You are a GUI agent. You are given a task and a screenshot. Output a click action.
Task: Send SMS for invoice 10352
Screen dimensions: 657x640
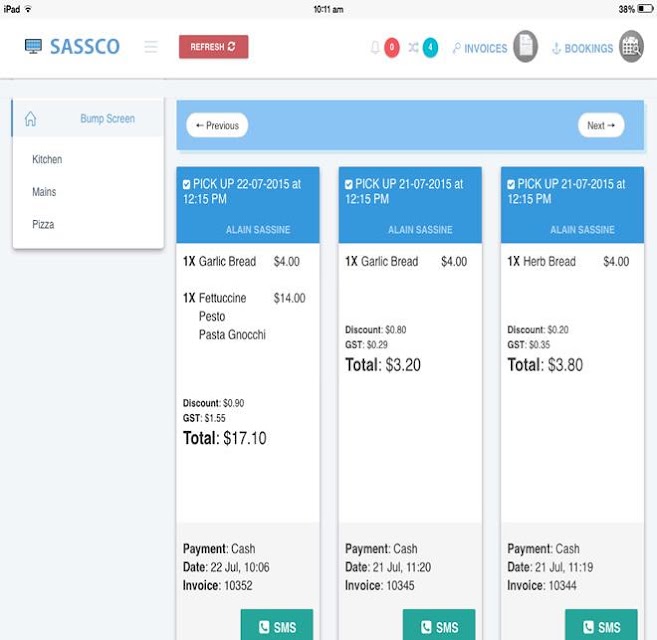277,626
